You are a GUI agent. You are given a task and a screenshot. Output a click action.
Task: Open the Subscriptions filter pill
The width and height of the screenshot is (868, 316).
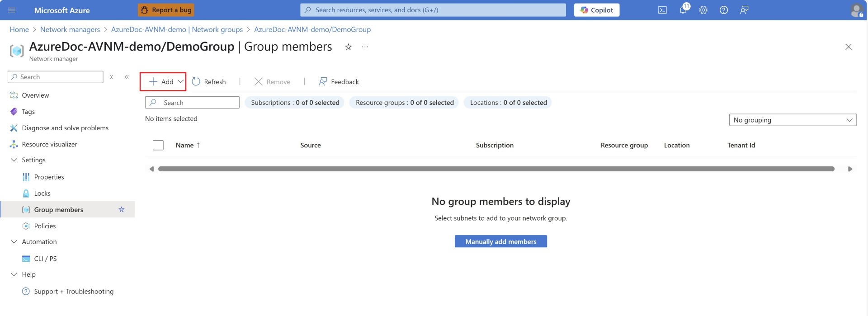[295, 103]
